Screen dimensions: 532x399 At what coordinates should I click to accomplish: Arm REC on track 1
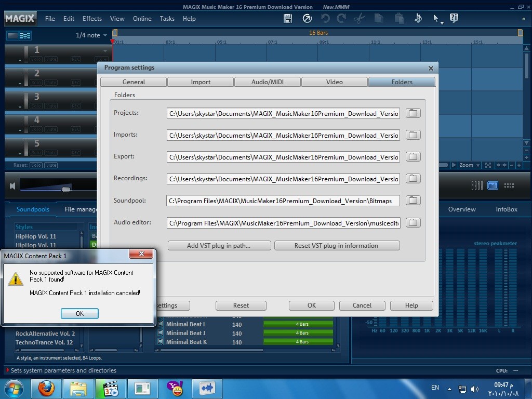pos(76,59)
